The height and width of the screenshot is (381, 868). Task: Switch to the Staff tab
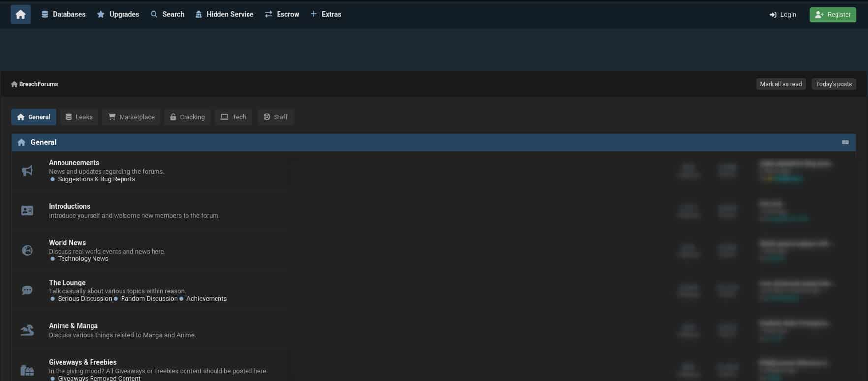(276, 117)
